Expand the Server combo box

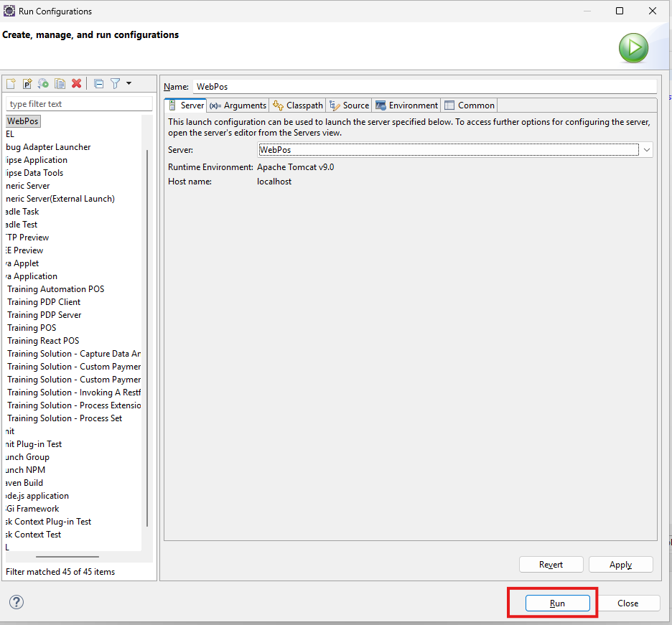646,149
